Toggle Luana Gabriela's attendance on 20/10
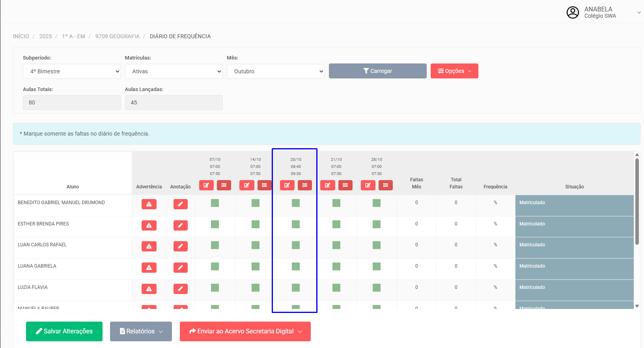This screenshot has height=348, width=644. point(296,266)
